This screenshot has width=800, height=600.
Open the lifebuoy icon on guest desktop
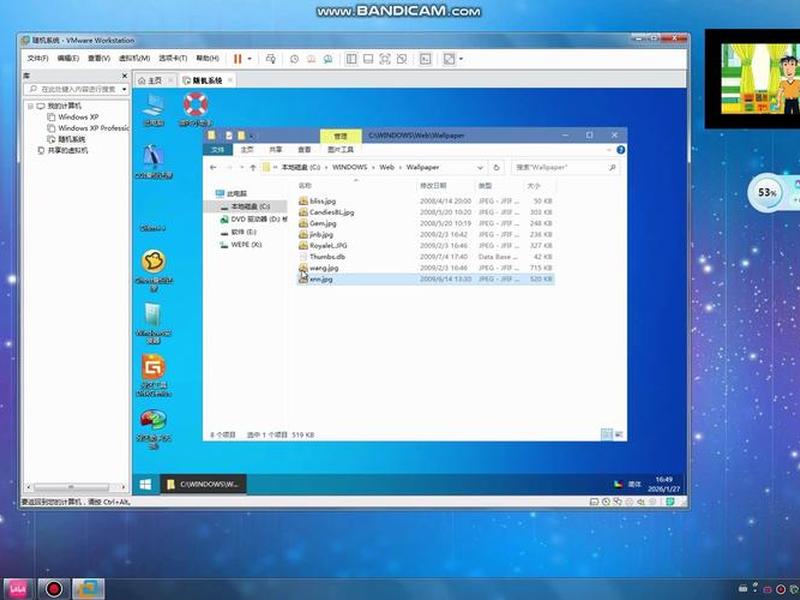click(x=195, y=109)
